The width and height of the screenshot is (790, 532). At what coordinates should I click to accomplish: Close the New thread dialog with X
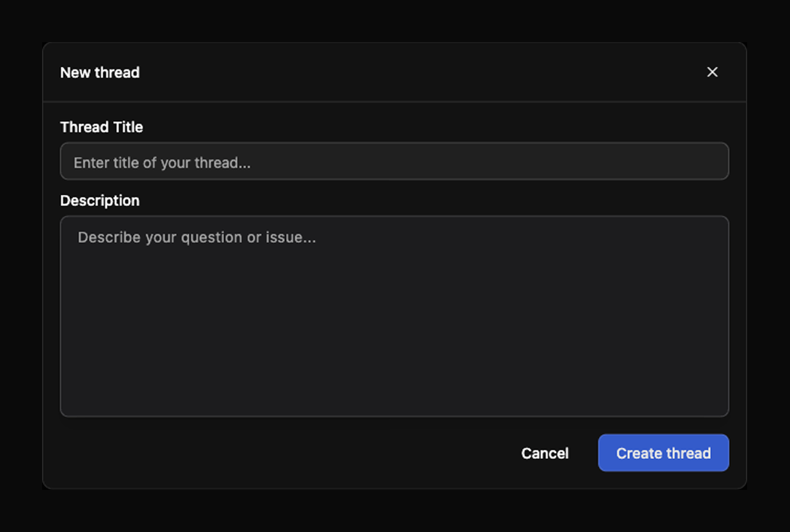pyautogui.click(x=712, y=72)
